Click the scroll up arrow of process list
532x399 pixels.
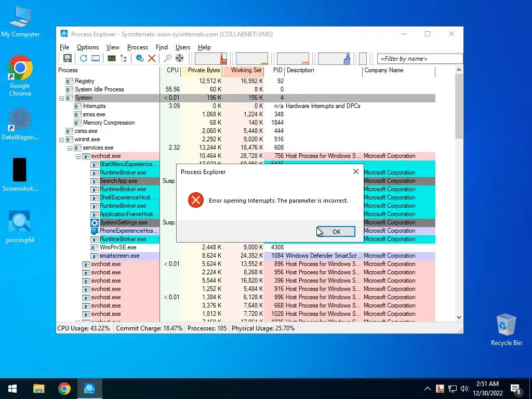tap(459, 70)
